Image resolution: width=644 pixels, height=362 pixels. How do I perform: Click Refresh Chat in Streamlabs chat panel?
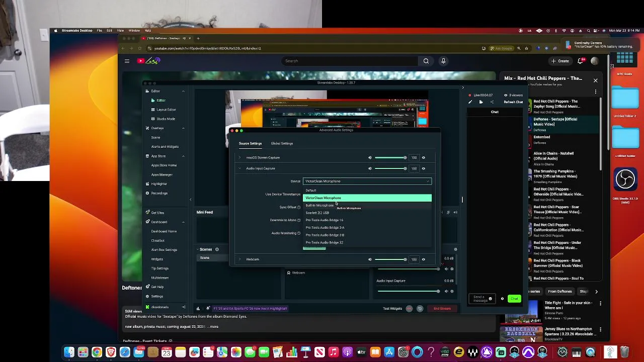(x=513, y=102)
